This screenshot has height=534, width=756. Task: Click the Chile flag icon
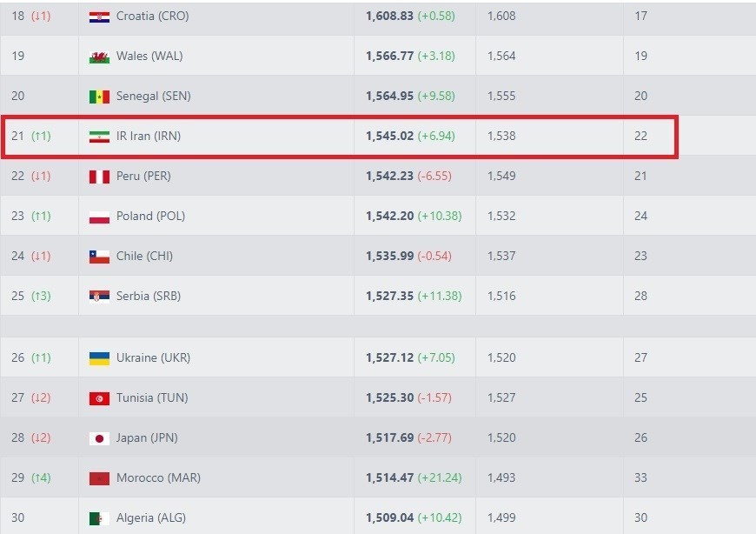click(99, 257)
